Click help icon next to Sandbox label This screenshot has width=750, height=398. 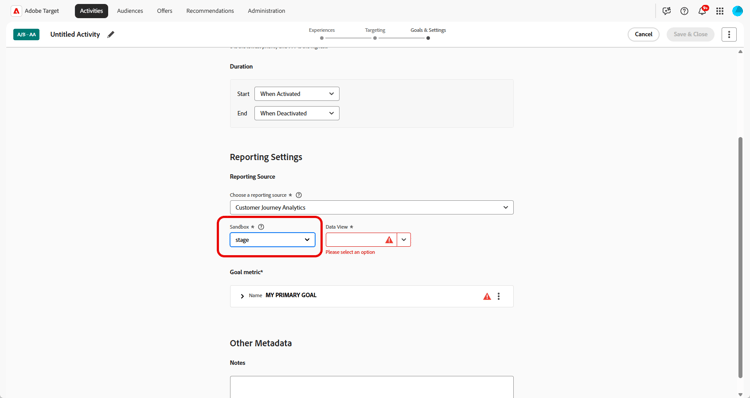261,227
